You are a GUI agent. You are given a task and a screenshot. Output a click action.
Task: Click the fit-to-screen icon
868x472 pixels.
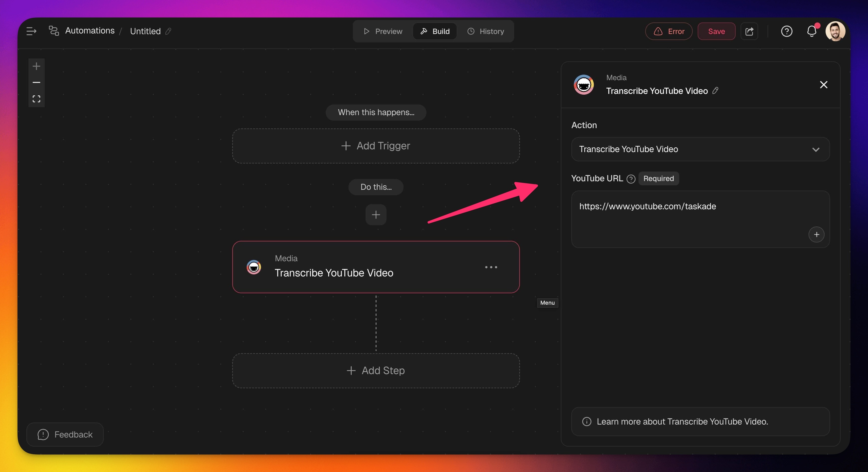point(36,99)
